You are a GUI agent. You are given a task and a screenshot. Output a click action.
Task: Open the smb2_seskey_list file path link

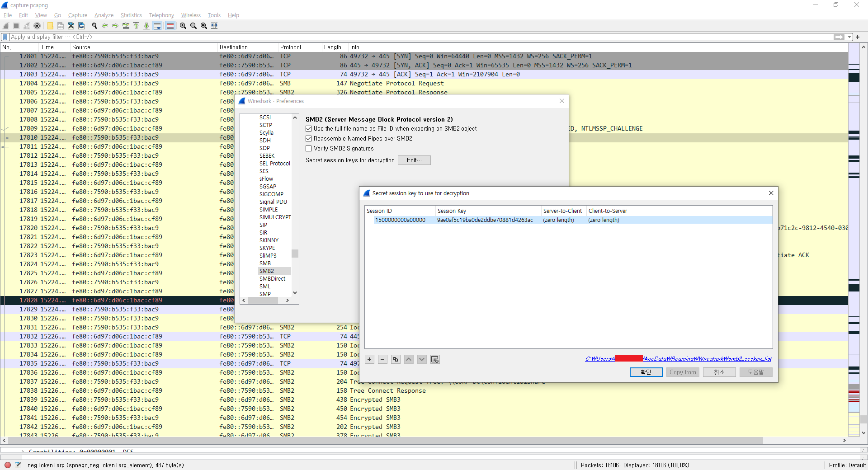(678, 359)
